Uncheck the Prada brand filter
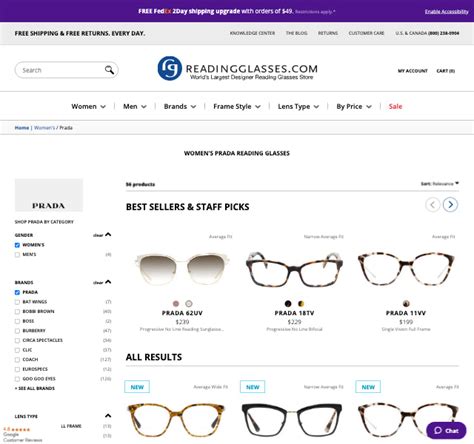The height and width of the screenshot is (444, 474). (x=17, y=292)
